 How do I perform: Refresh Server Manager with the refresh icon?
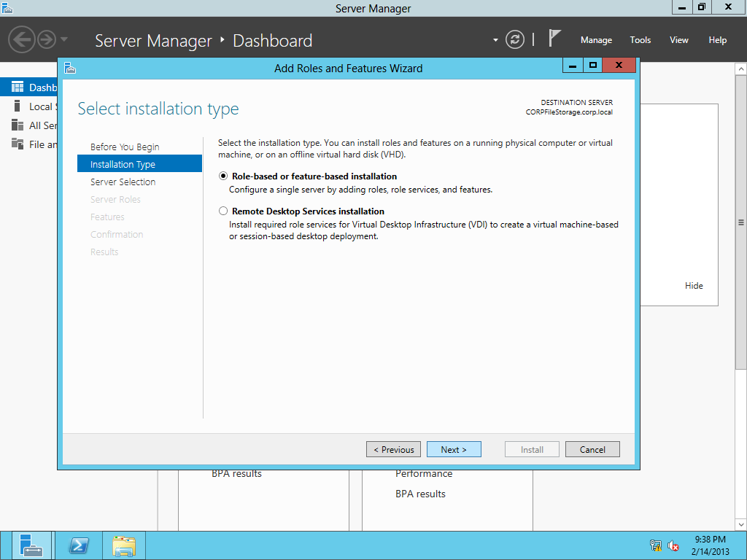pyautogui.click(x=514, y=40)
